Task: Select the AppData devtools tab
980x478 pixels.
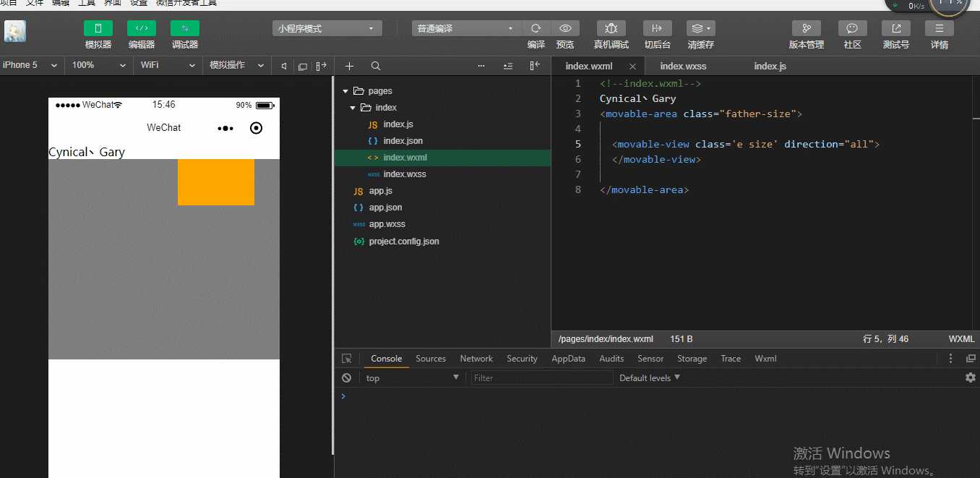Action: point(568,359)
